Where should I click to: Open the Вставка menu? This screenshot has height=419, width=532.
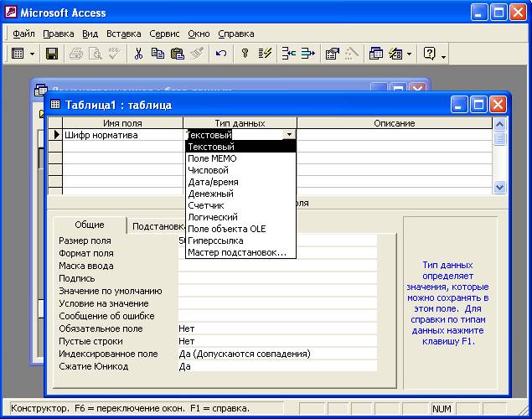point(124,34)
